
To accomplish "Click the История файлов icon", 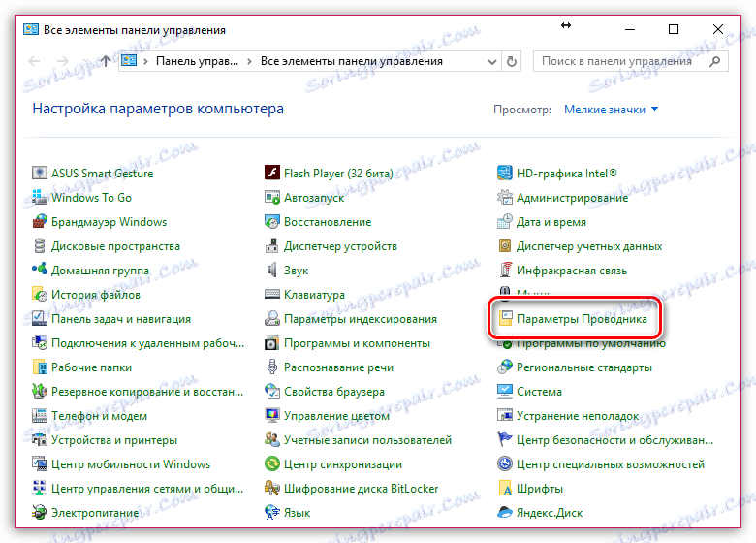I will [39, 294].
